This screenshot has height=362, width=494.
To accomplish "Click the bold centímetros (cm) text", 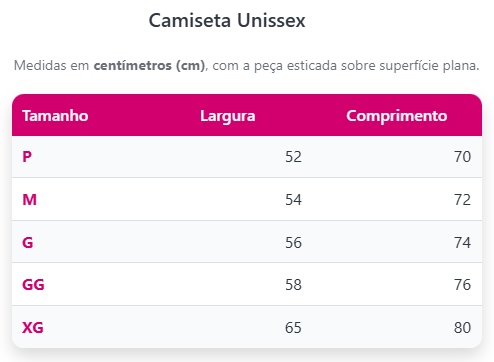I will pyautogui.click(x=149, y=65).
